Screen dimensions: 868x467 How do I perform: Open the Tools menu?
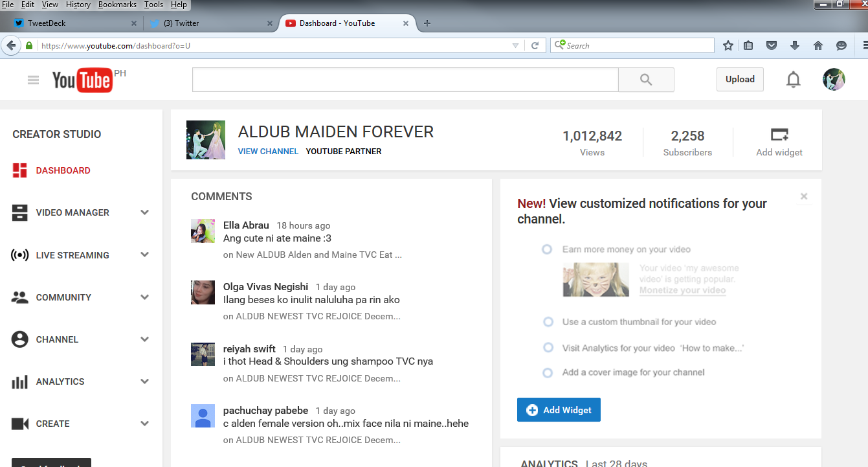tap(153, 5)
